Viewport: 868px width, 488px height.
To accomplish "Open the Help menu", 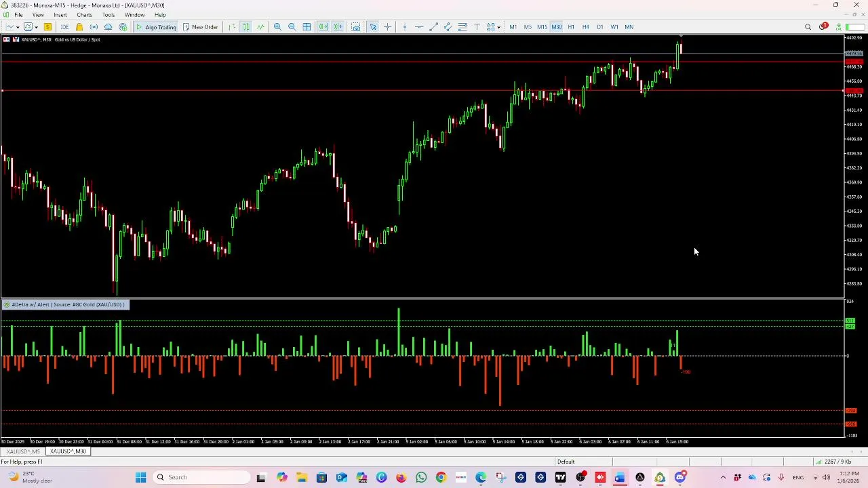I will tap(160, 15).
